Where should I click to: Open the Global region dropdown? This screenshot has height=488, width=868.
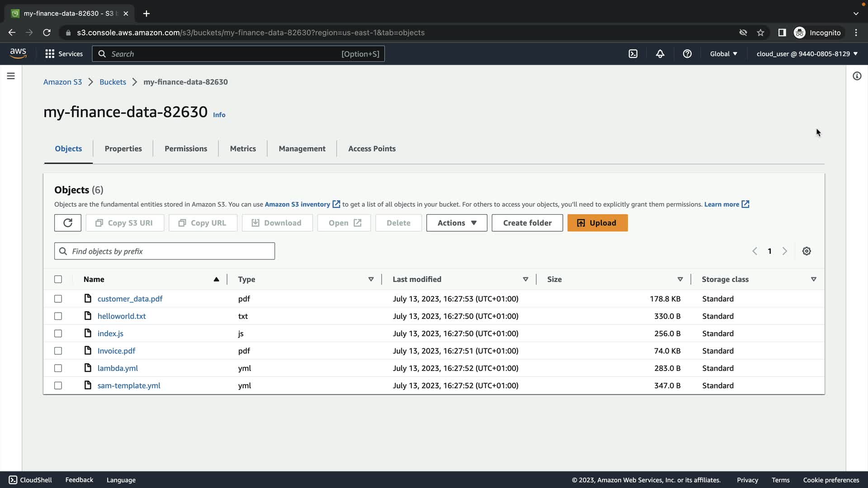coord(723,54)
